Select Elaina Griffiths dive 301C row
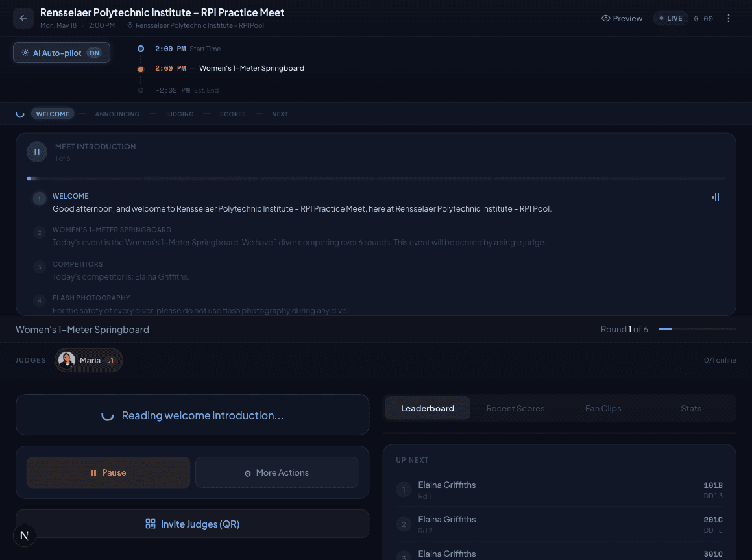The height and width of the screenshot is (560, 752). pyautogui.click(x=559, y=552)
